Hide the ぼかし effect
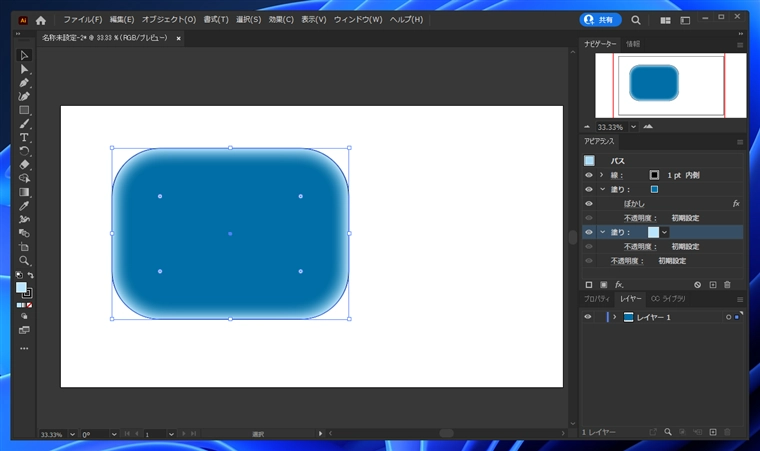This screenshot has height=451, width=760. click(588, 204)
